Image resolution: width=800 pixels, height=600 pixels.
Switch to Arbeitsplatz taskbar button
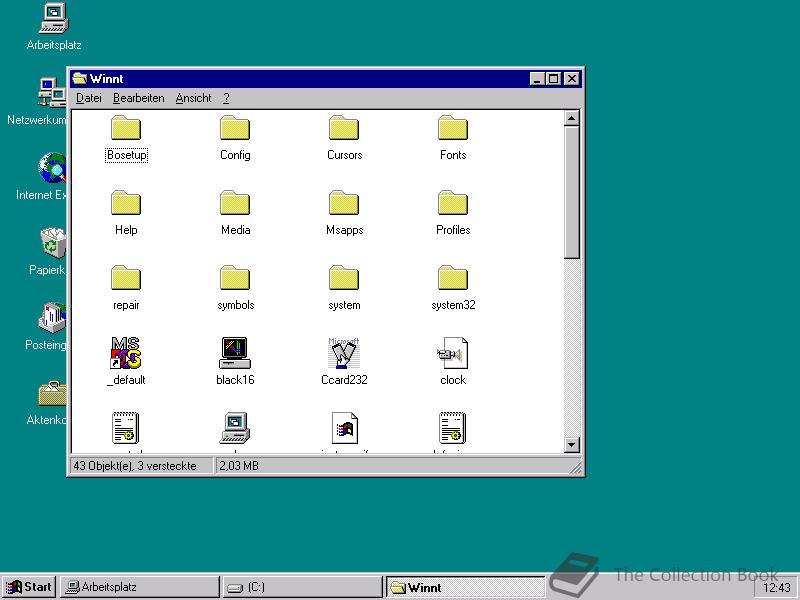tap(140, 587)
